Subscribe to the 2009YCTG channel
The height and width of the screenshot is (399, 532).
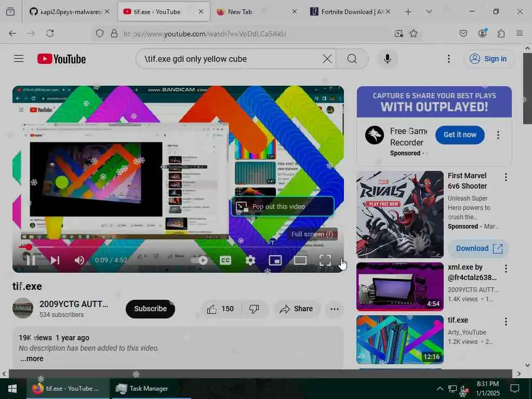point(150,309)
